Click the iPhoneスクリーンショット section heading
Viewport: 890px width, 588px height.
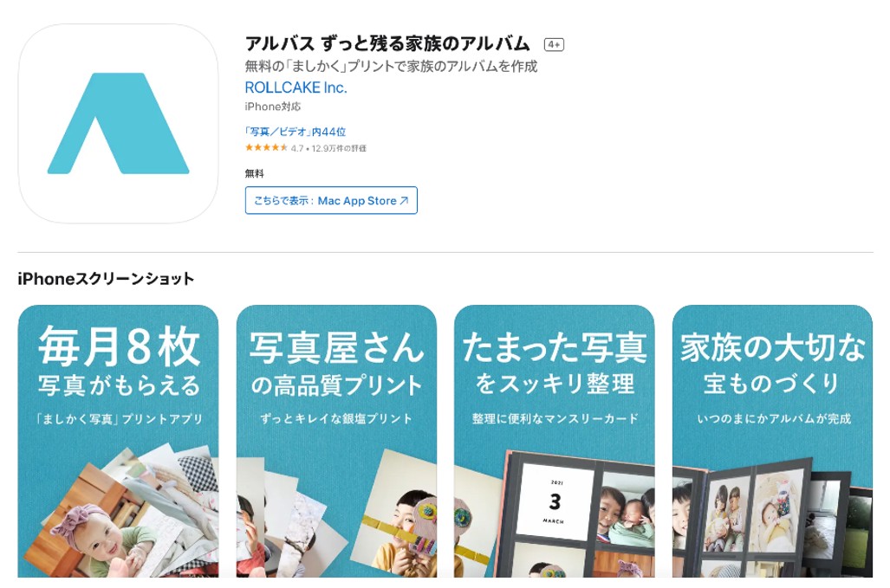coord(106,278)
